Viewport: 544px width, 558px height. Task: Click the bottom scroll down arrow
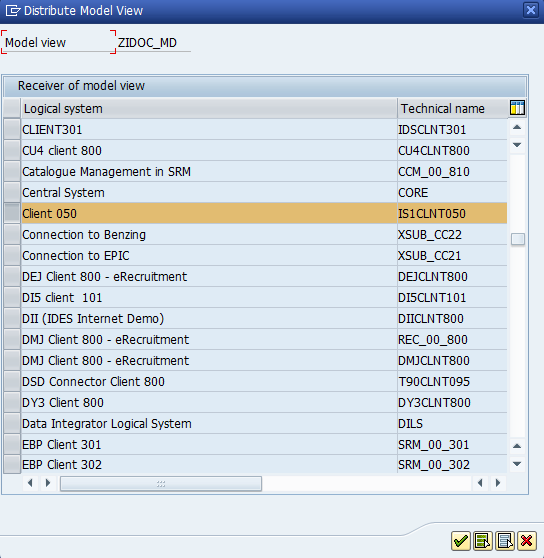pos(517,464)
